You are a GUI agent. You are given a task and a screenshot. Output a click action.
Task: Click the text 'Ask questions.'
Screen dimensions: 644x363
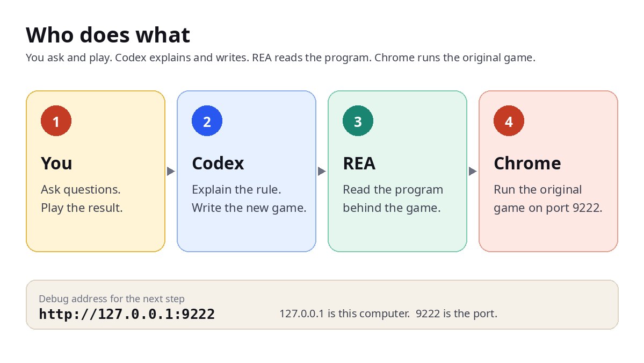(x=81, y=189)
